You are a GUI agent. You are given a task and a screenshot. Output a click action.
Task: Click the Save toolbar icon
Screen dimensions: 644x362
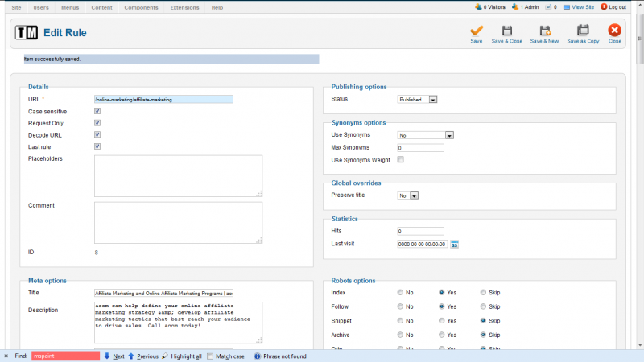pyautogui.click(x=477, y=31)
